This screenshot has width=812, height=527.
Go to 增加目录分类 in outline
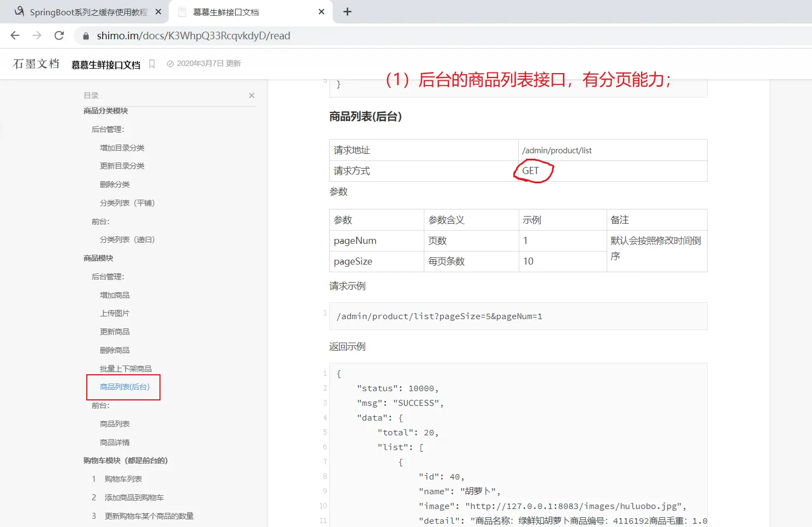[x=122, y=148]
